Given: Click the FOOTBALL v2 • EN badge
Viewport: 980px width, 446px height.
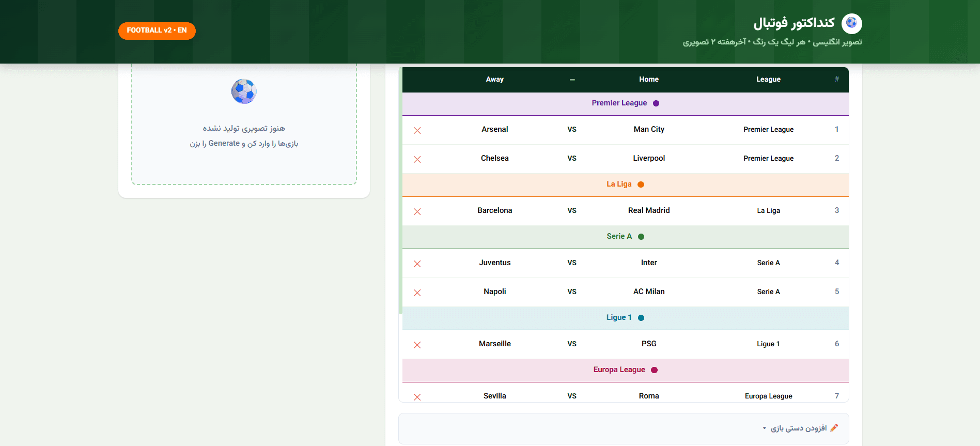Looking at the screenshot, I should click(x=157, y=30).
